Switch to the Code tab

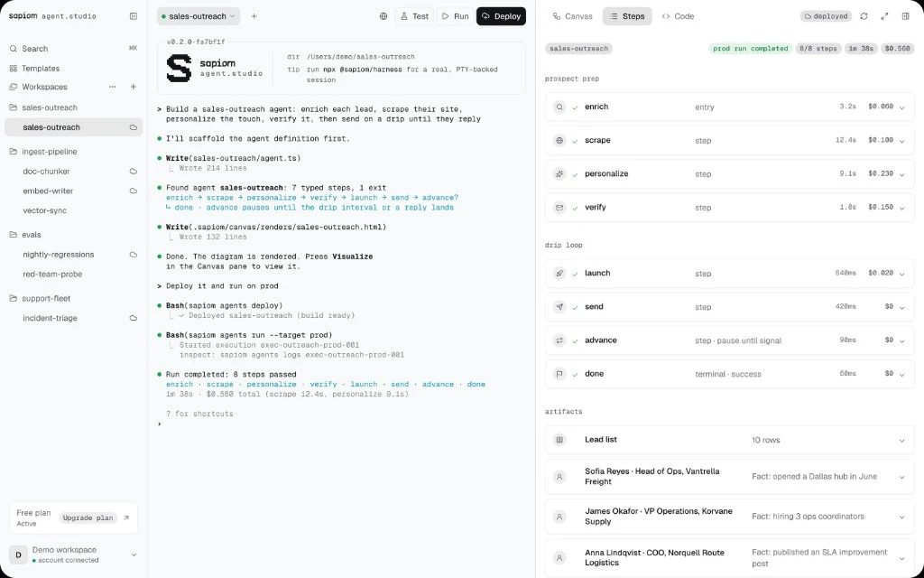pyautogui.click(x=678, y=16)
